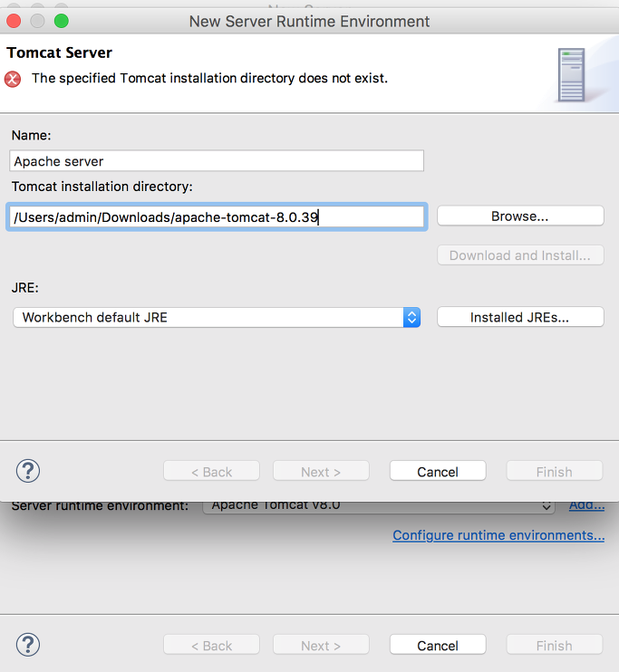This screenshot has width=619, height=672.
Task: Click the help icon in the back New Server window
Action: click(x=28, y=645)
